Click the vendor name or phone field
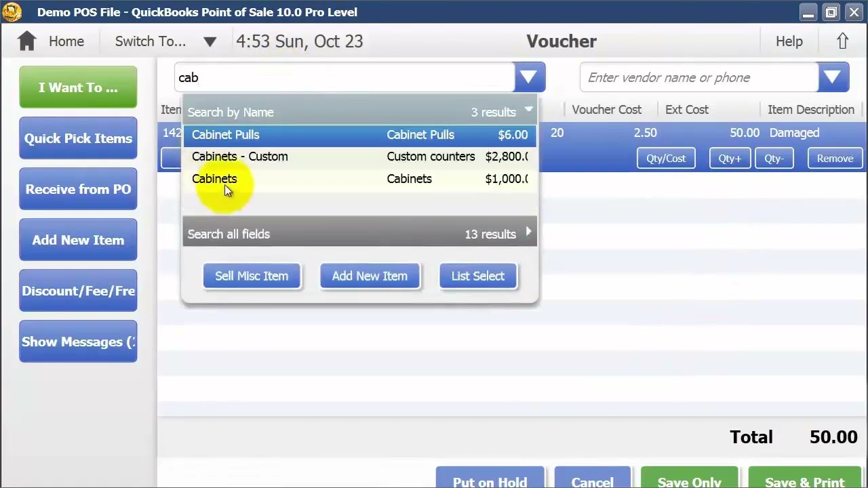The height and width of the screenshot is (488, 868). (x=699, y=77)
